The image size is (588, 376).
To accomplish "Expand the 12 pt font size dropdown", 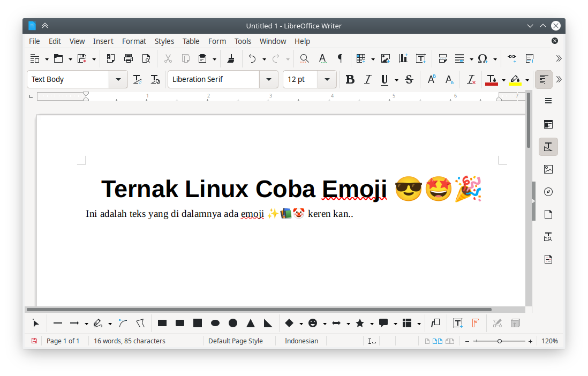I will (327, 79).
